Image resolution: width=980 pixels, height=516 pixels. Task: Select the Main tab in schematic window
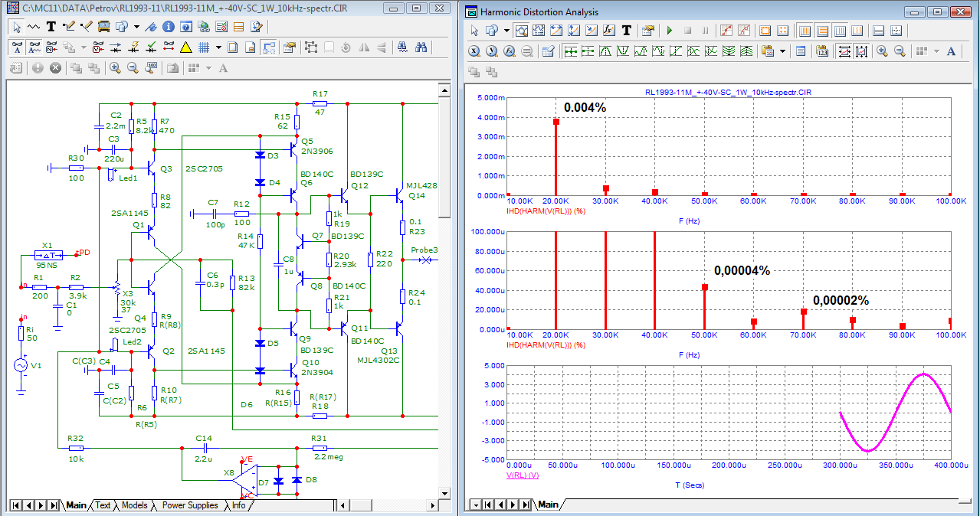(77, 505)
